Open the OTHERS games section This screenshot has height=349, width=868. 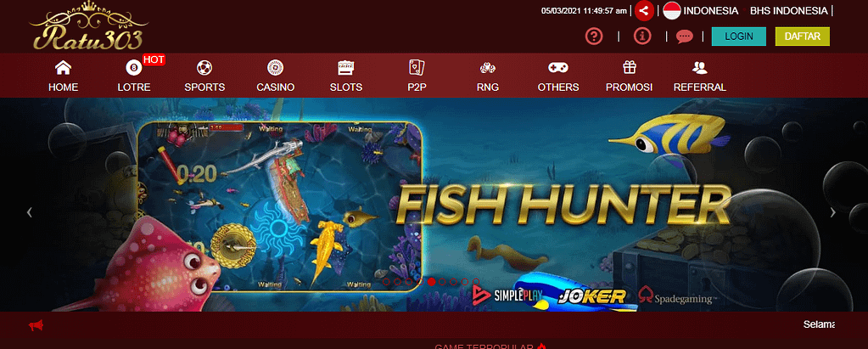[558, 76]
